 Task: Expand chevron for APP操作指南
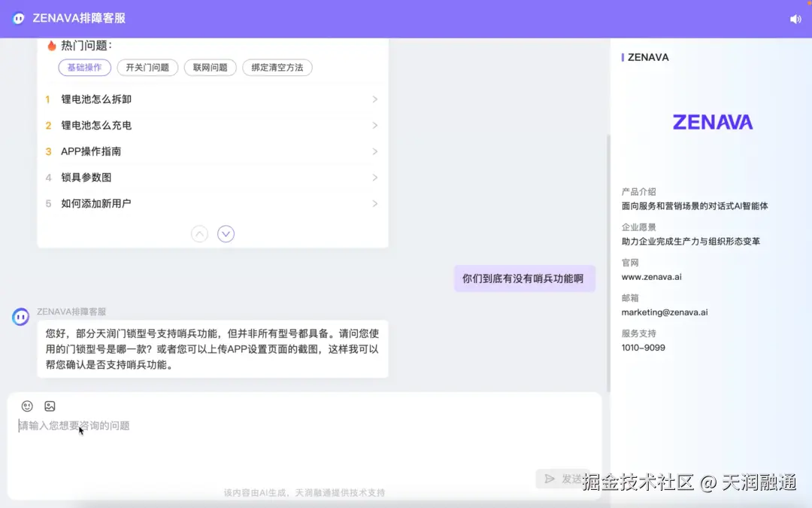coord(375,151)
